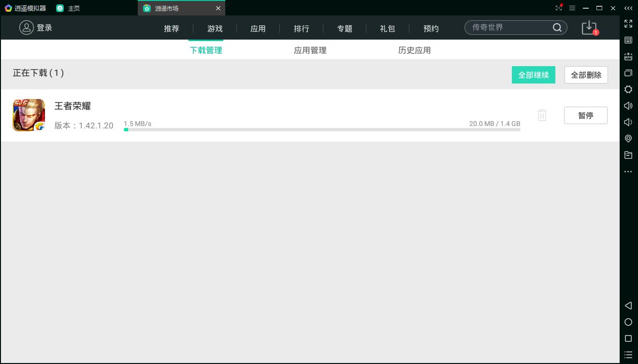The width and height of the screenshot is (638, 364).
Task: Click the APK install icon in sidebar
Action: tap(628, 56)
